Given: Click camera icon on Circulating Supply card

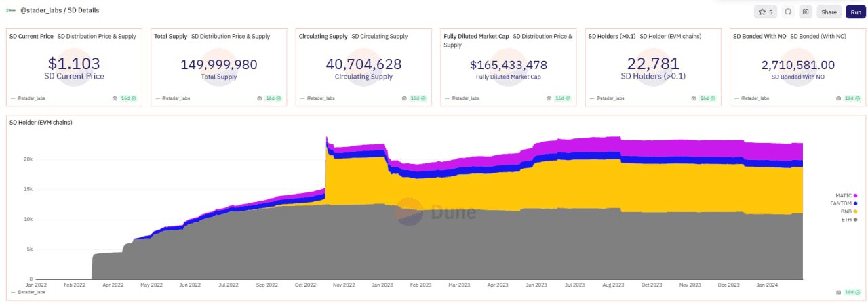Looking at the screenshot, I should [x=404, y=98].
